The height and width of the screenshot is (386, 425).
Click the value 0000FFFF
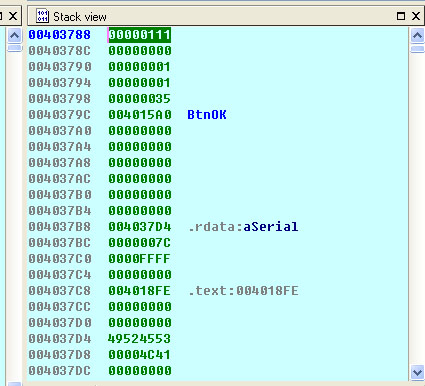[140, 259]
